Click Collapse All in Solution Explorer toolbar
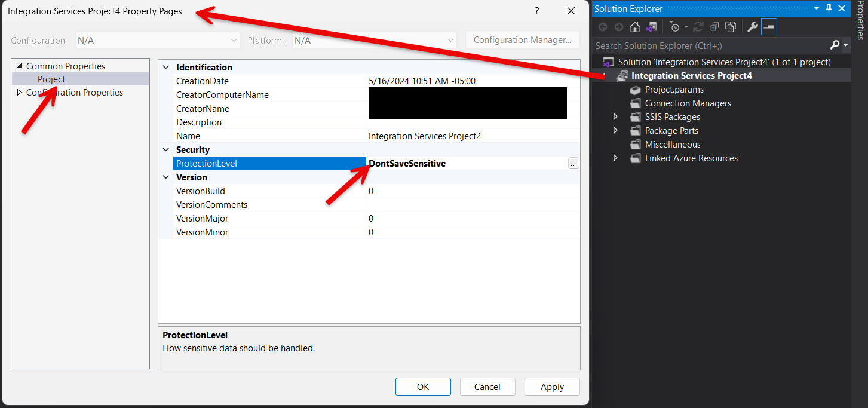Screen dimensions: 868x408 tap(714, 27)
